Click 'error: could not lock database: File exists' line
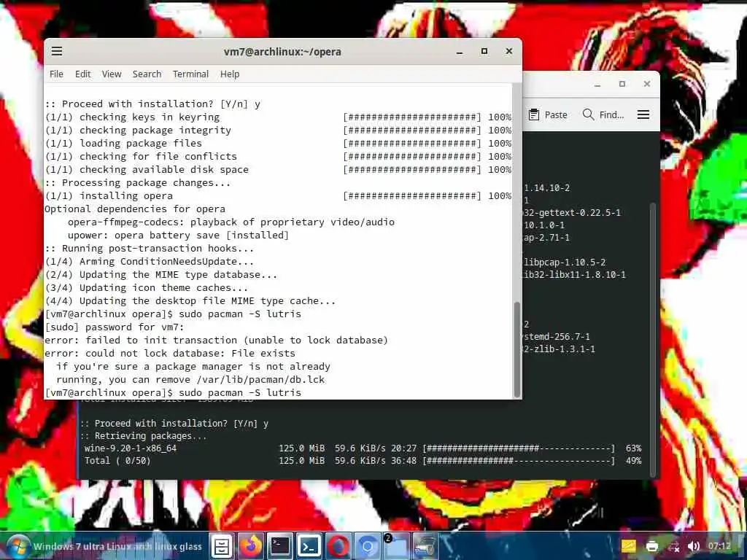Image resolution: width=747 pixels, height=560 pixels. [x=170, y=354]
